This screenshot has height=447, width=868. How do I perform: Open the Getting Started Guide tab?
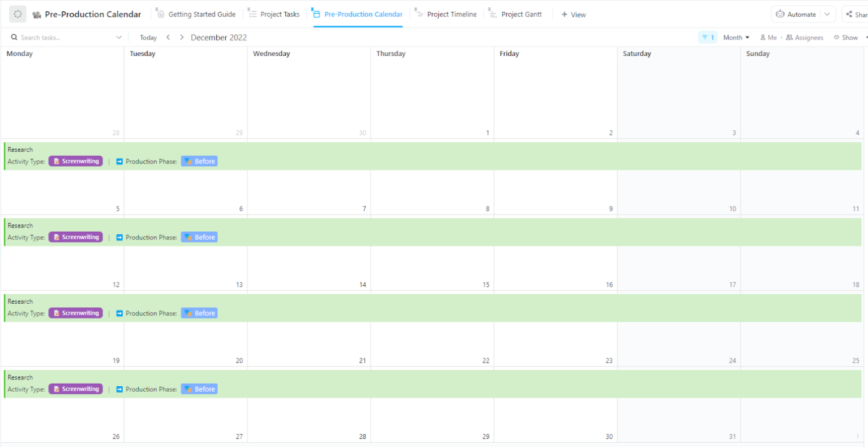196,14
